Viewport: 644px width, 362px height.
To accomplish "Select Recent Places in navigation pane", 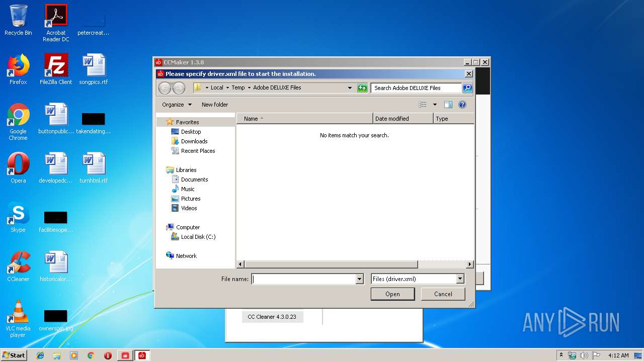I will [198, 151].
